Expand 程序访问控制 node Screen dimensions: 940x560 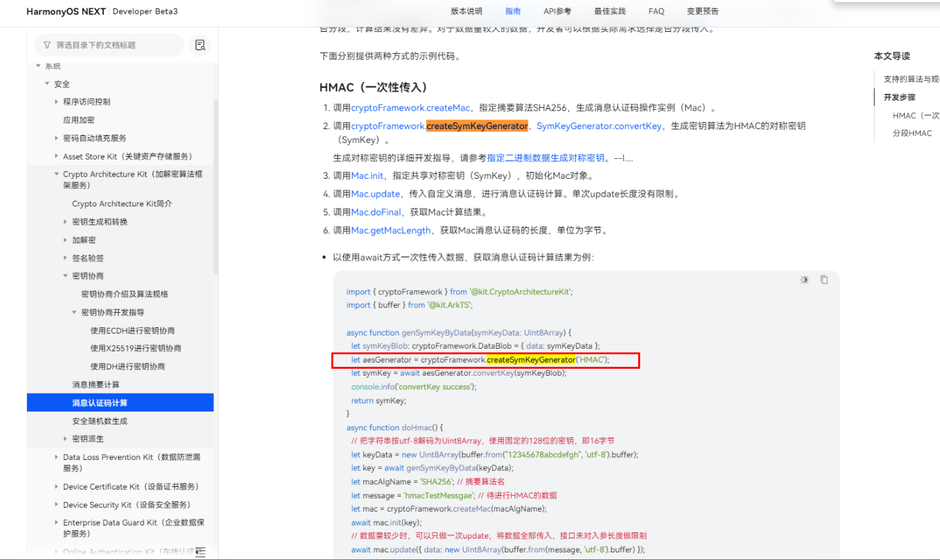(57, 102)
